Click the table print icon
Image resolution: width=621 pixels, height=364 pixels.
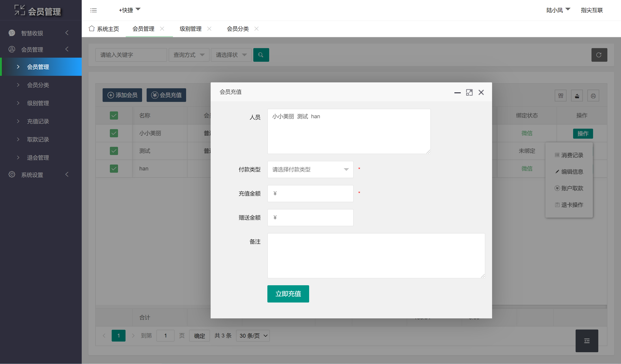pyautogui.click(x=593, y=96)
